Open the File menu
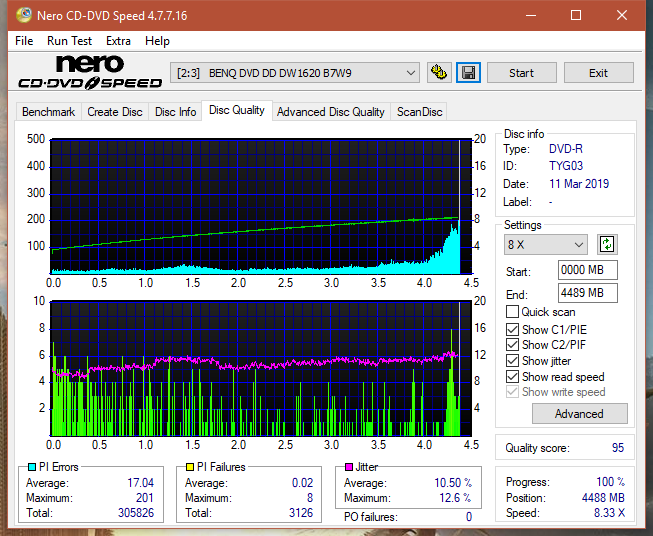 (24, 41)
